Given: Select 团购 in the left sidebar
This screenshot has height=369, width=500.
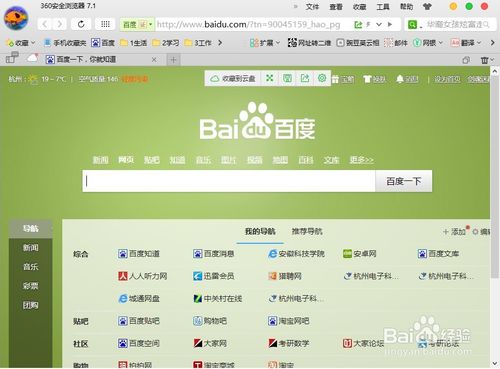Looking at the screenshot, I should coord(30,305).
